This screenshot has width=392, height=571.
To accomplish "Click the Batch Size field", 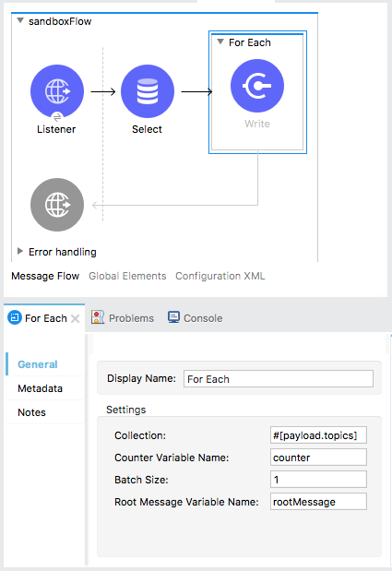I will [x=318, y=480].
